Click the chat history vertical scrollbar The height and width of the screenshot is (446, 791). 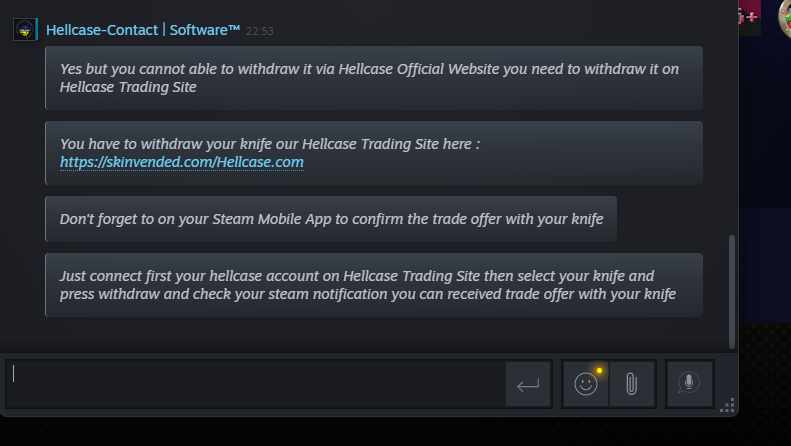pos(732,290)
